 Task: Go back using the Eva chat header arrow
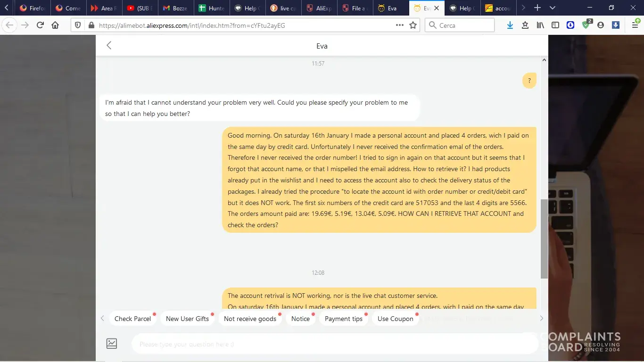click(x=109, y=45)
